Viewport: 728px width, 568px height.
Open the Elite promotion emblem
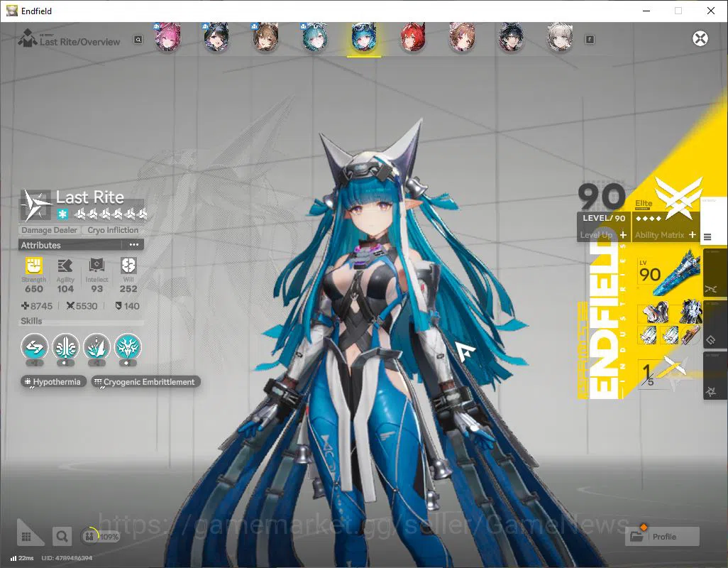tap(678, 198)
